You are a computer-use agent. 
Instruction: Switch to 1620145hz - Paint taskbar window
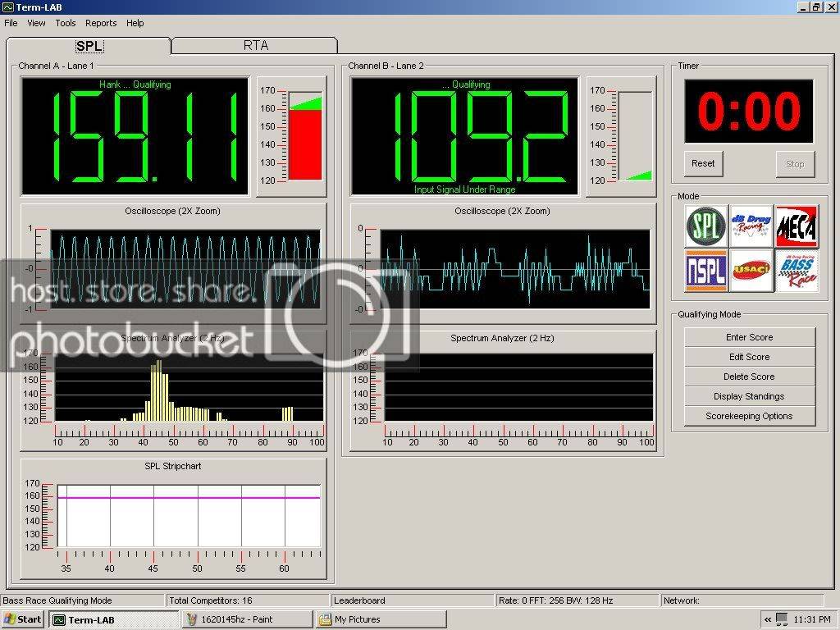click(247, 620)
